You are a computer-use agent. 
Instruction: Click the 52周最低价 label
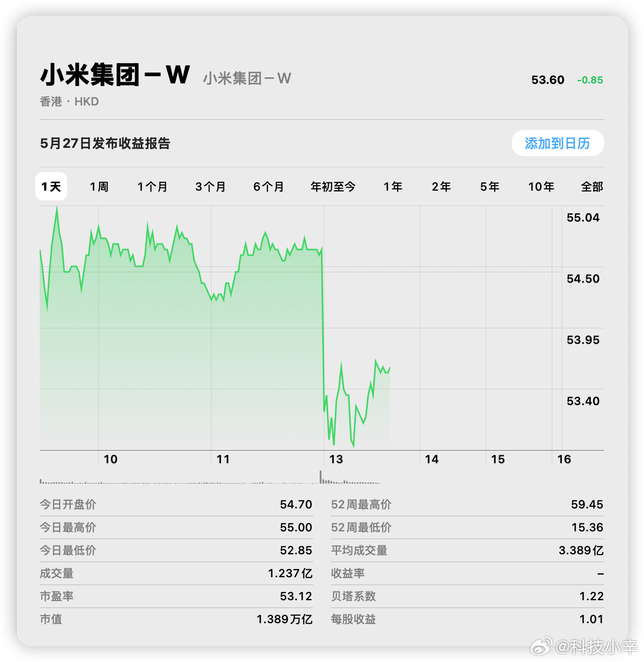[x=361, y=527]
